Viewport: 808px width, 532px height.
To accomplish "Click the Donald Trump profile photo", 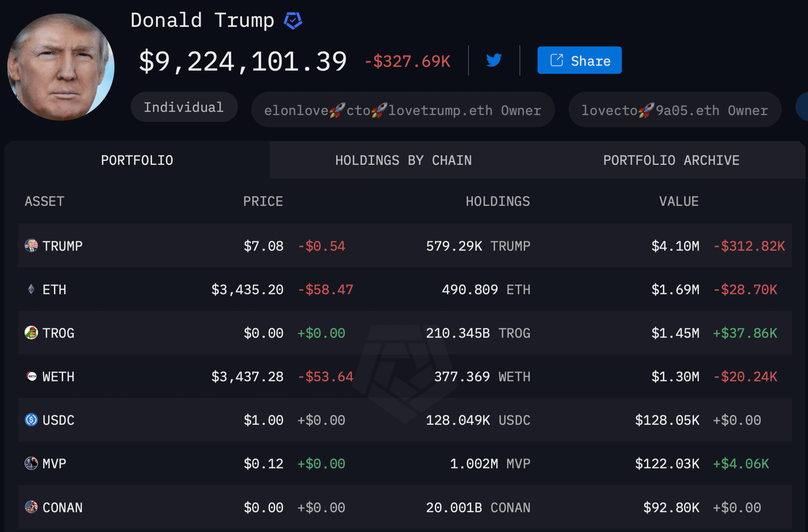I will click(61, 67).
